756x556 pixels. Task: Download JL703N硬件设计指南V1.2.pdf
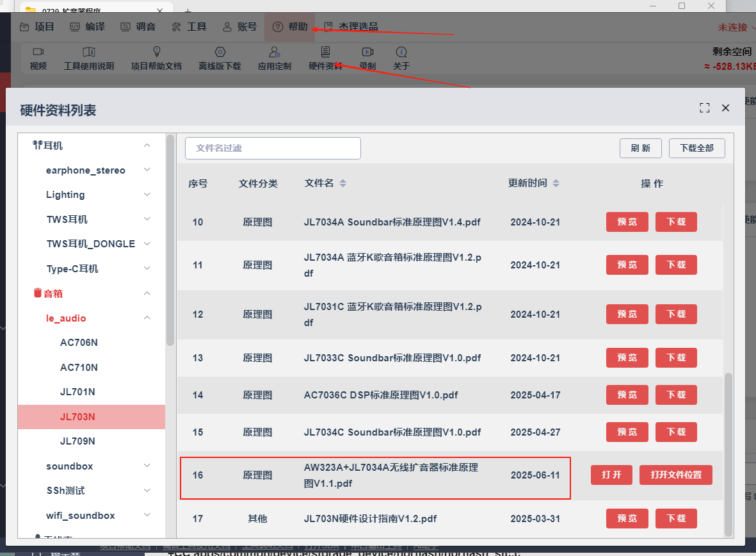coord(676,518)
